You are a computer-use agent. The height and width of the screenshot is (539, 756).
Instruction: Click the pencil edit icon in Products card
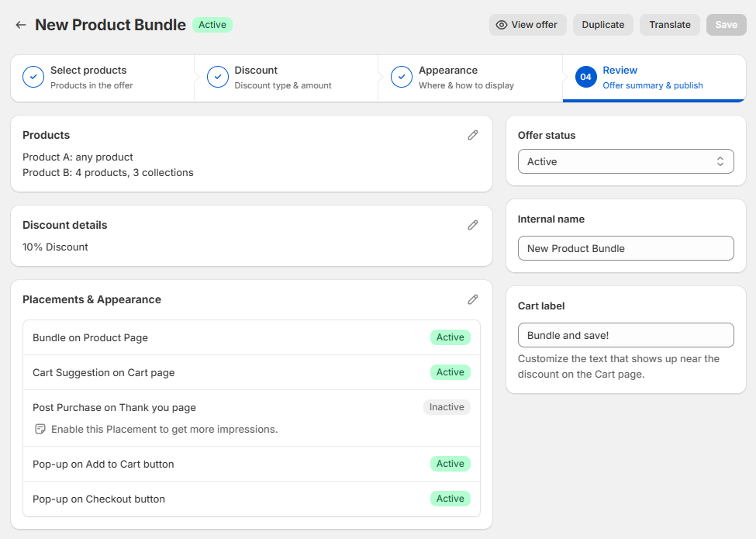(472, 135)
